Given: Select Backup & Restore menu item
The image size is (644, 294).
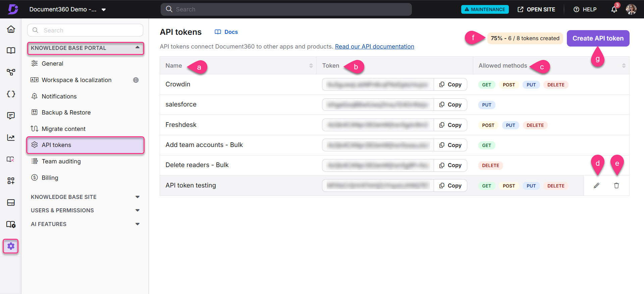Looking at the screenshot, I should 66,113.
